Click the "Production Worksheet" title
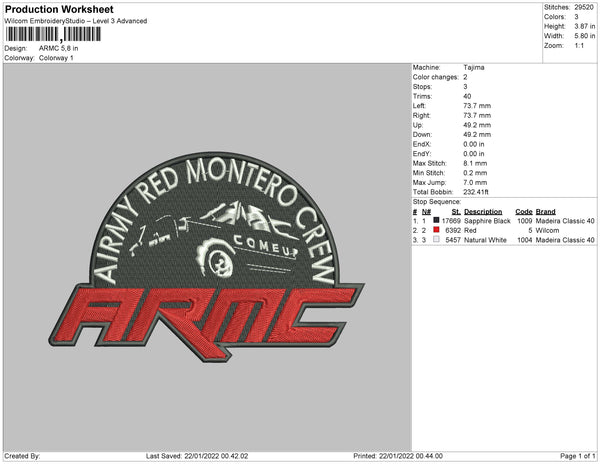 59,9
